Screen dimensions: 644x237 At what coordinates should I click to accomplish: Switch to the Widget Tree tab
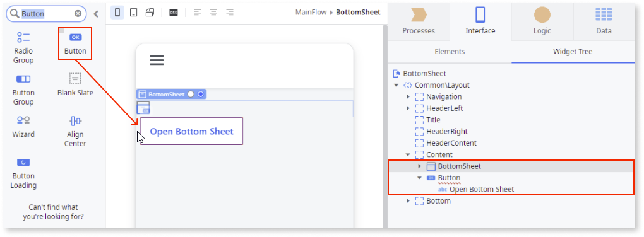573,52
